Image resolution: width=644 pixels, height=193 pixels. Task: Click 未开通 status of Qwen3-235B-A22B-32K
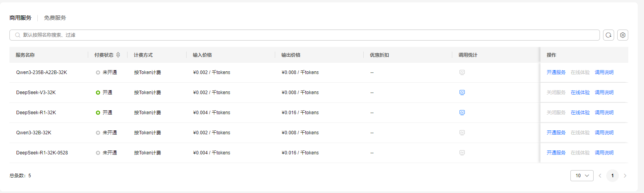(106, 72)
